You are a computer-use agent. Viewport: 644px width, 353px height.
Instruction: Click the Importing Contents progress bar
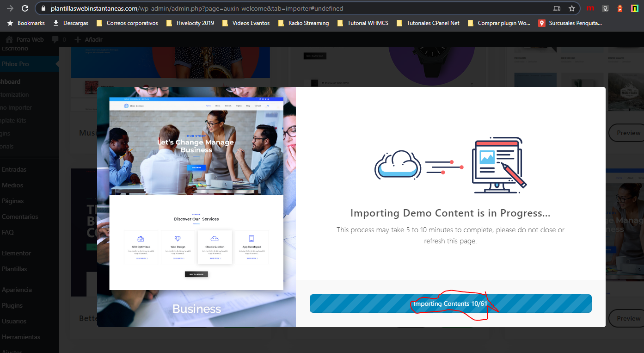451,303
